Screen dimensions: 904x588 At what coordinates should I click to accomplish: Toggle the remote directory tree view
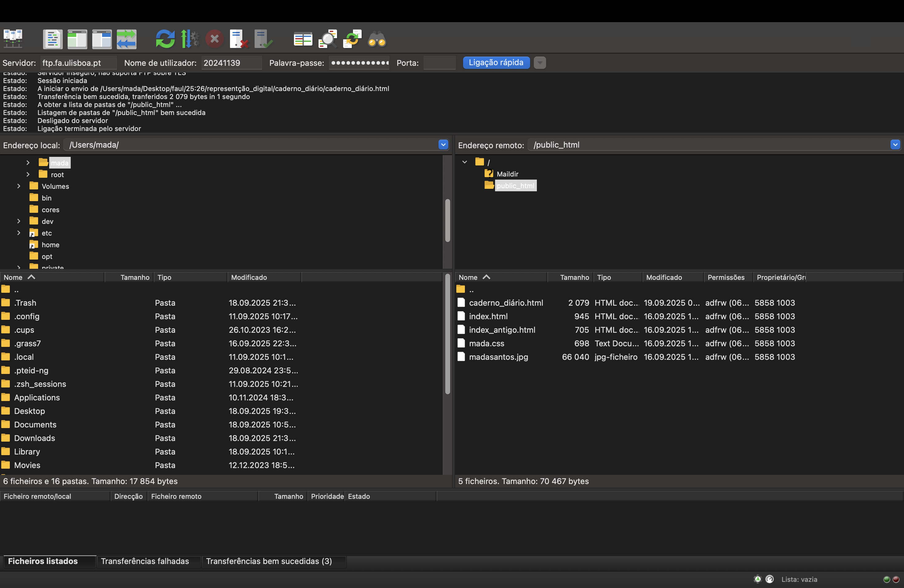102,39
